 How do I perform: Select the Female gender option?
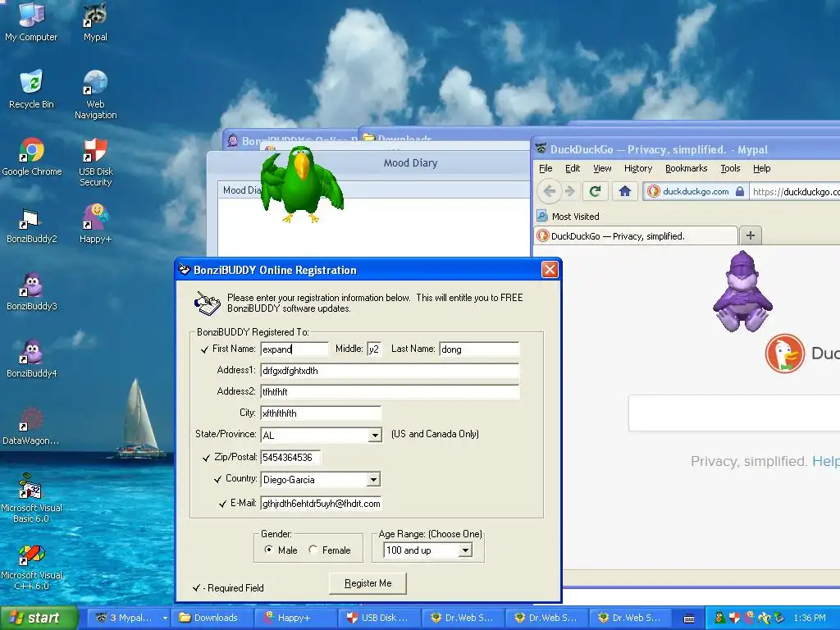click(313, 550)
